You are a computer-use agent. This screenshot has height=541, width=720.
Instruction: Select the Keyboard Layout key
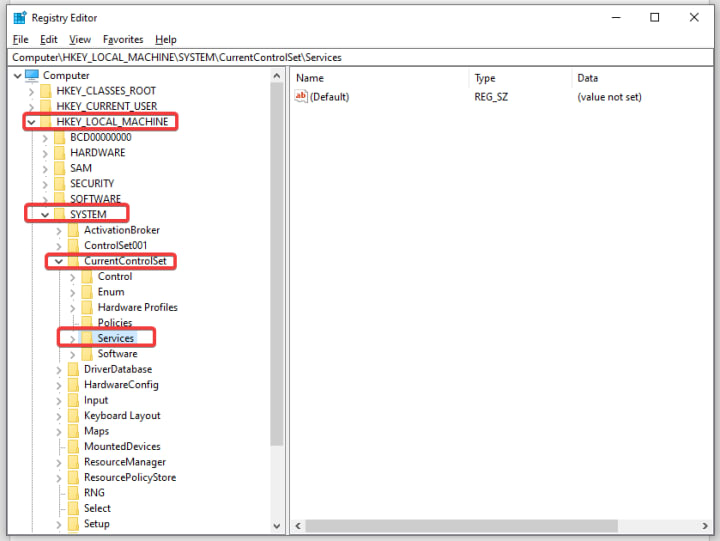pyautogui.click(x=122, y=416)
